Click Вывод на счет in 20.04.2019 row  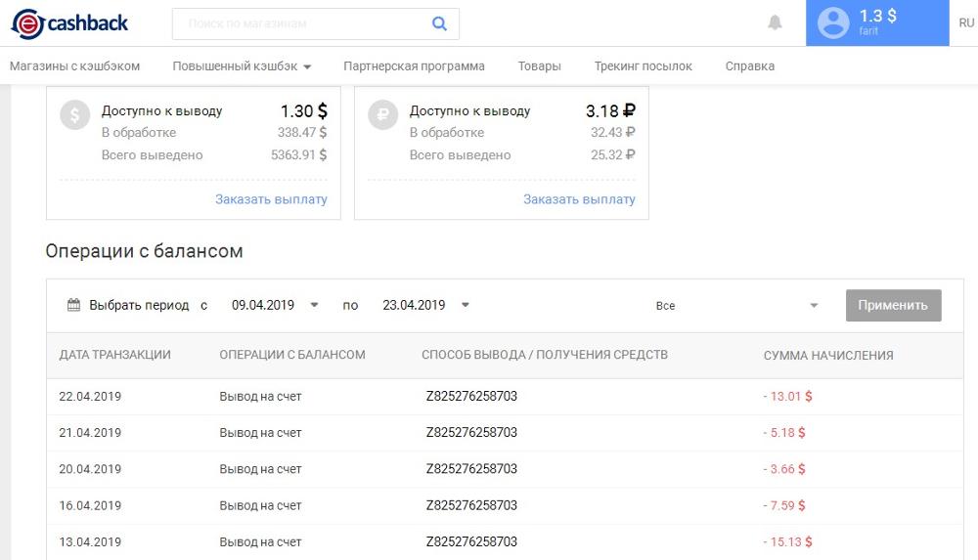tap(261, 469)
